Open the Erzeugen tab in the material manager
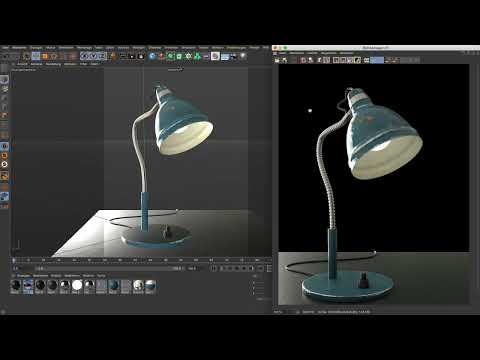This screenshot has height=360, width=480. pyautogui.click(x=24, y=276)
